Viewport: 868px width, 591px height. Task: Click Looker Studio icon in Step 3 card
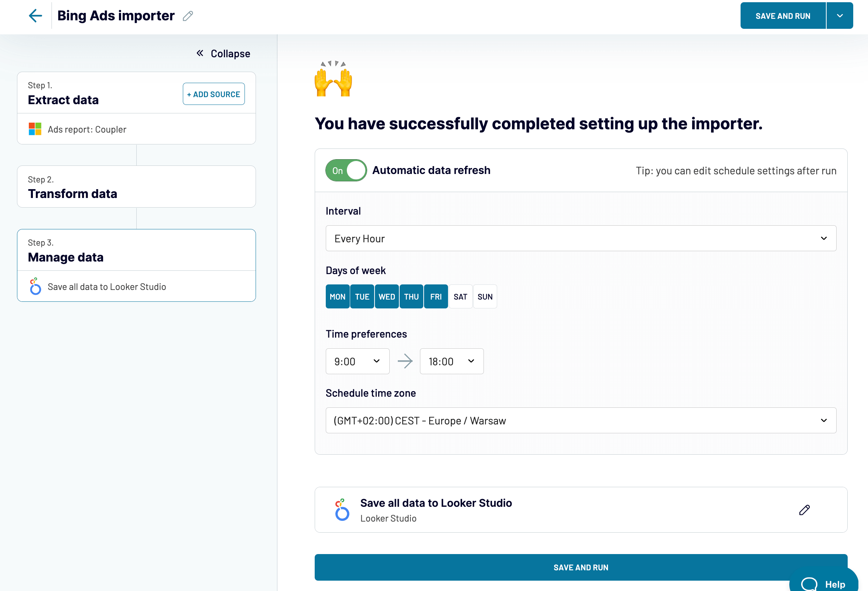pyautogui.click(x=35, y=287)
